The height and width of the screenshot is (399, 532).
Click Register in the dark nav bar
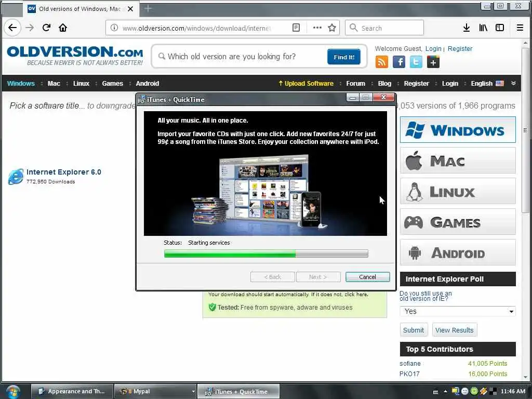416,84
